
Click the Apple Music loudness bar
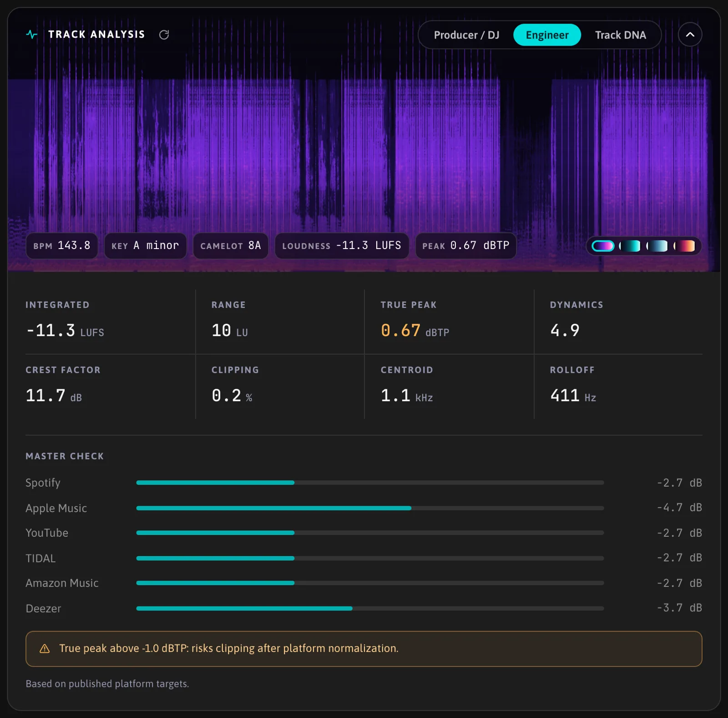pos(370,508)
